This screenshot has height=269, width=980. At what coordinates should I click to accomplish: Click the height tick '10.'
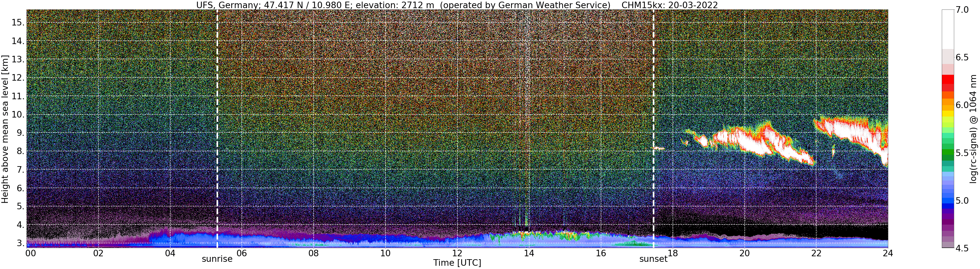[x=18, y=115]
